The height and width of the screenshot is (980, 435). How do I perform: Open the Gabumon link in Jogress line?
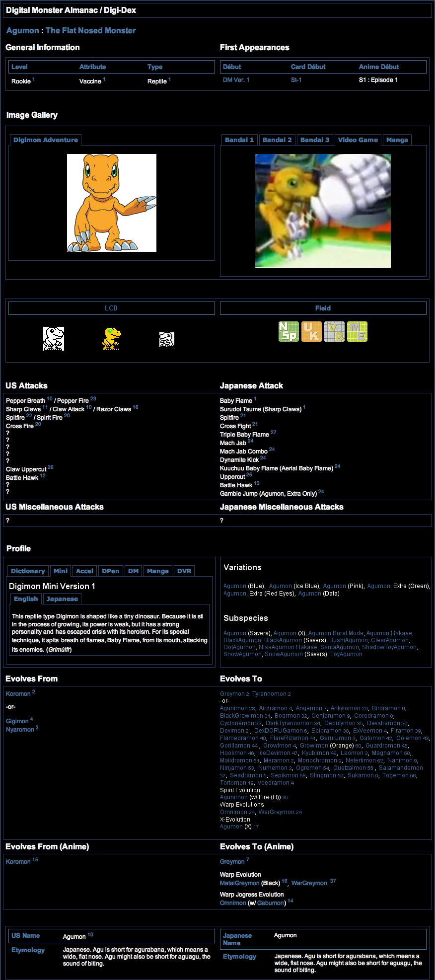(x=271, y=903)
